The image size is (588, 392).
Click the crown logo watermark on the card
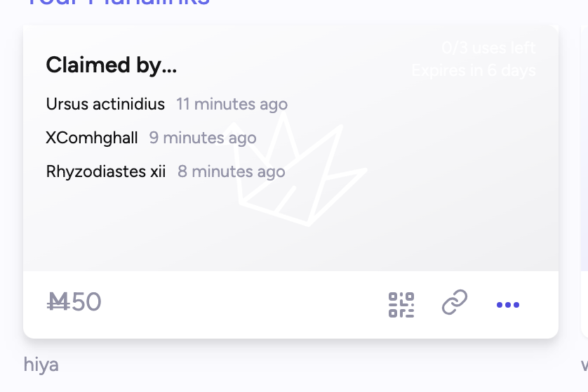coord(296,169)
